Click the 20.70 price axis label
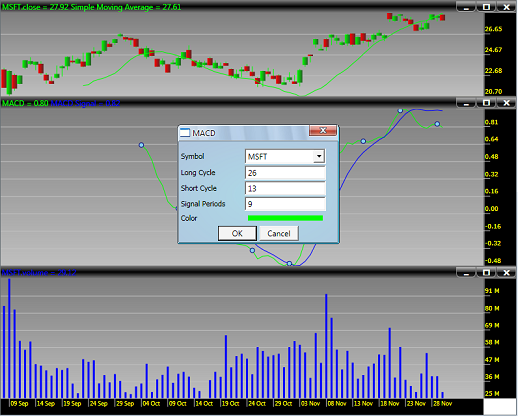Viewport: 518px width, 416px height. pyautogui.click(x=493, y=91)
